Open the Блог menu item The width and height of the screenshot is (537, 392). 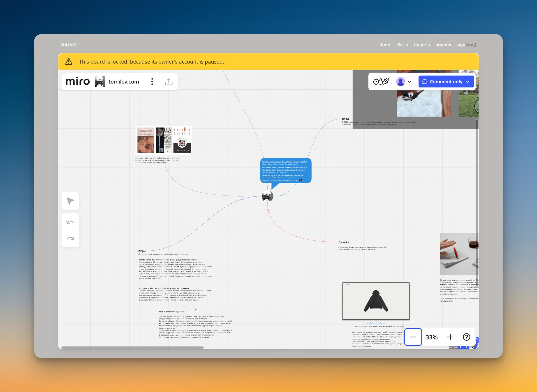[x=386, y=44]
